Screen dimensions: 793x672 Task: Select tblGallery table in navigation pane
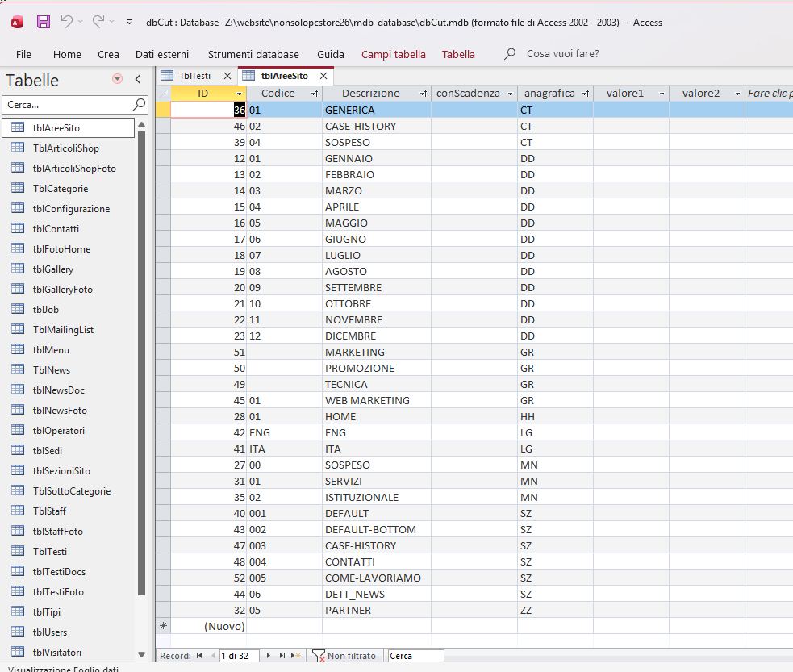coord(69,269)
